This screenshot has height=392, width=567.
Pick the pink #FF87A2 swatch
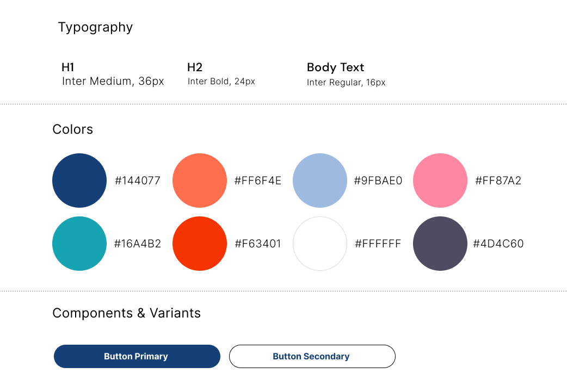(x=440, y=181)
